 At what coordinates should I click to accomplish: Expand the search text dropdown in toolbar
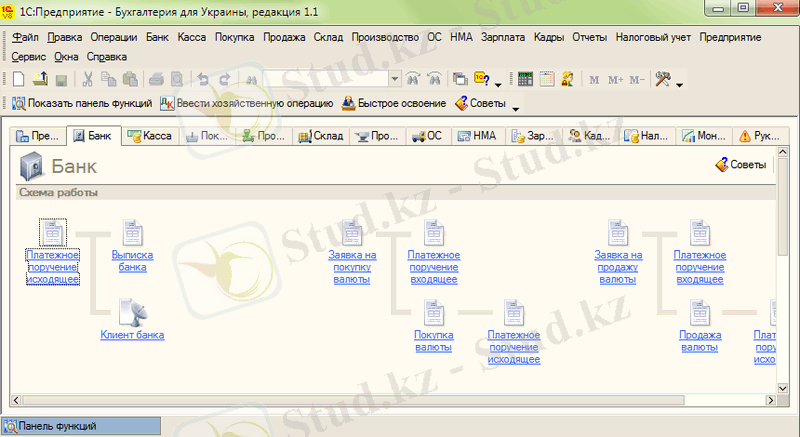pos(395,79)
